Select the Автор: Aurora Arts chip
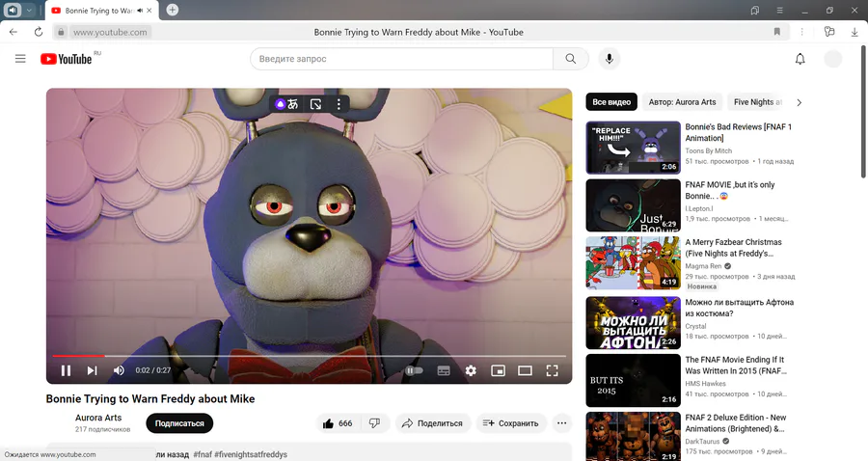 682,102
